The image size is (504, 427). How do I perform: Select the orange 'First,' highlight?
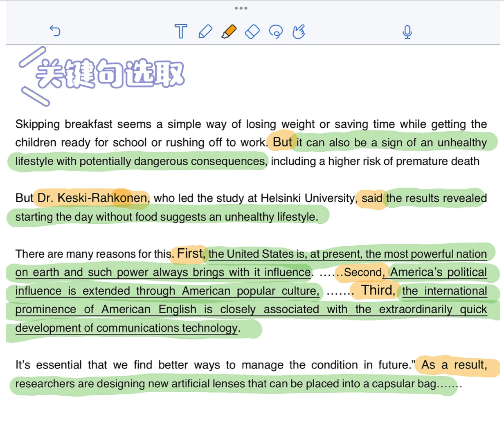(x=190, y=254)
